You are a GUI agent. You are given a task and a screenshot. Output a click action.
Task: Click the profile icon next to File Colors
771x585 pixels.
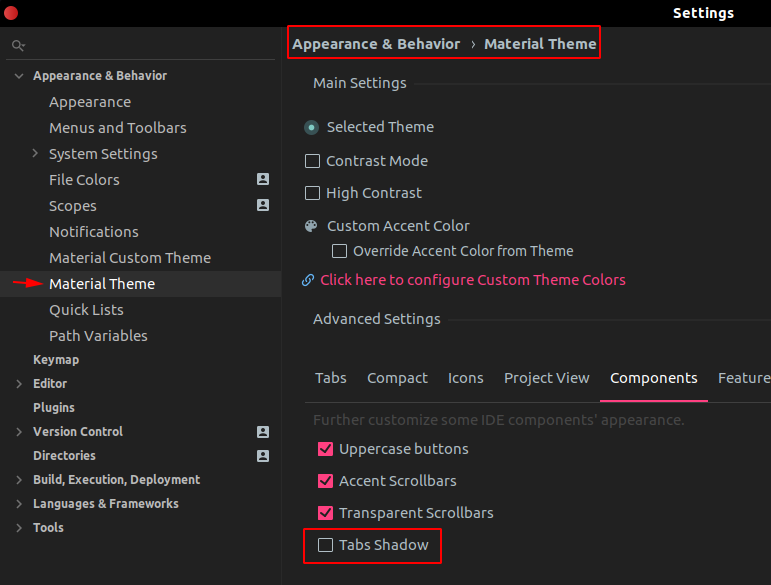click(x=263, y=179)
